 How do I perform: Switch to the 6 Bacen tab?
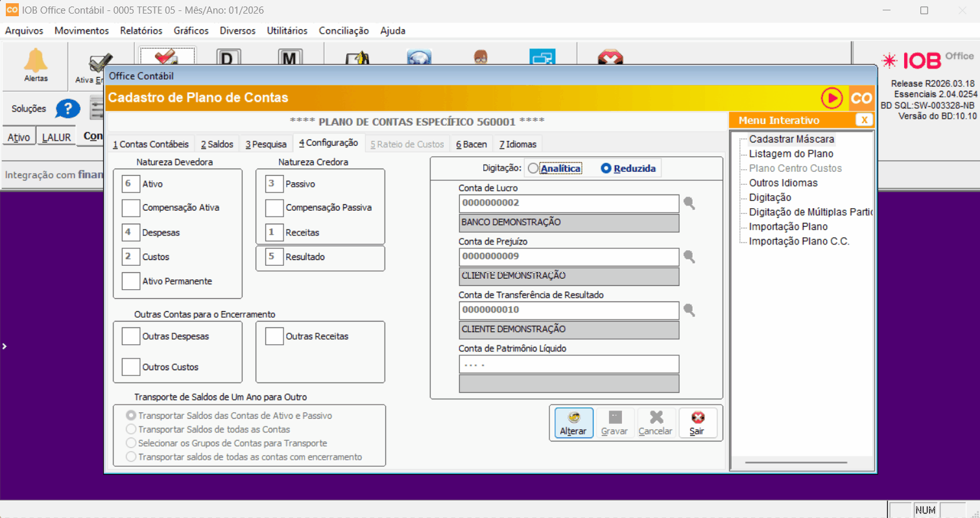(x=471, y=144)
